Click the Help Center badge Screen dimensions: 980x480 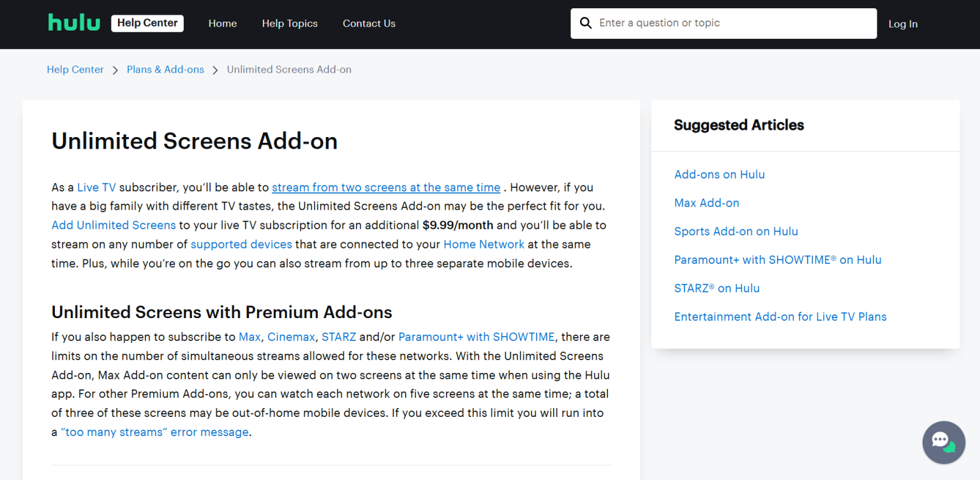147,23
